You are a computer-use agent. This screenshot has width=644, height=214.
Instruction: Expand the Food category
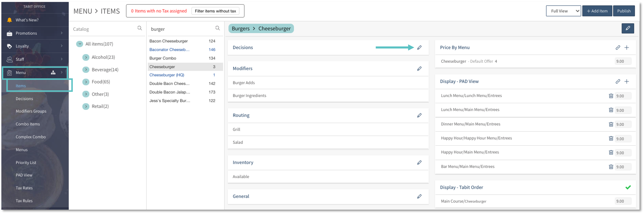pyautogui.click(x=86, y=82)
